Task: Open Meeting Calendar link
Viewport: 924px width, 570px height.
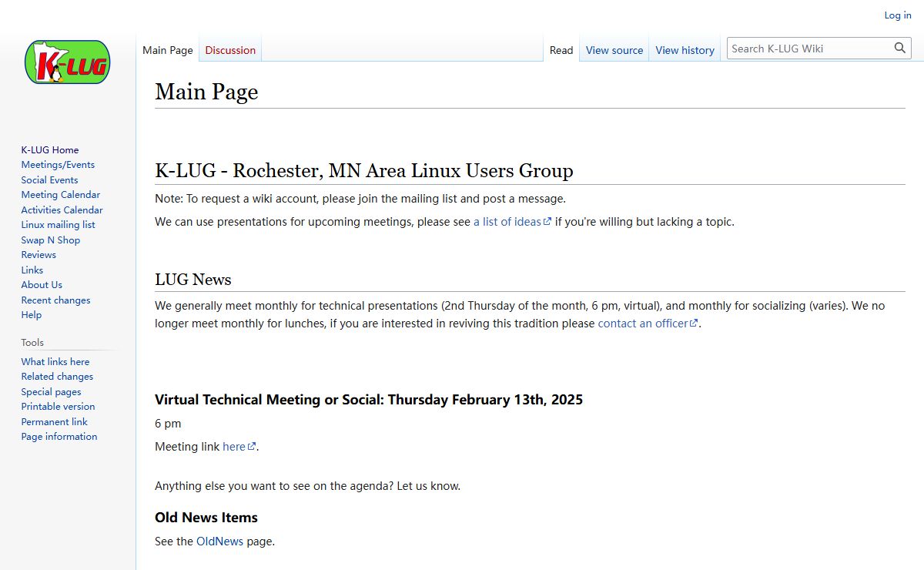Action: tap(61, 194)
